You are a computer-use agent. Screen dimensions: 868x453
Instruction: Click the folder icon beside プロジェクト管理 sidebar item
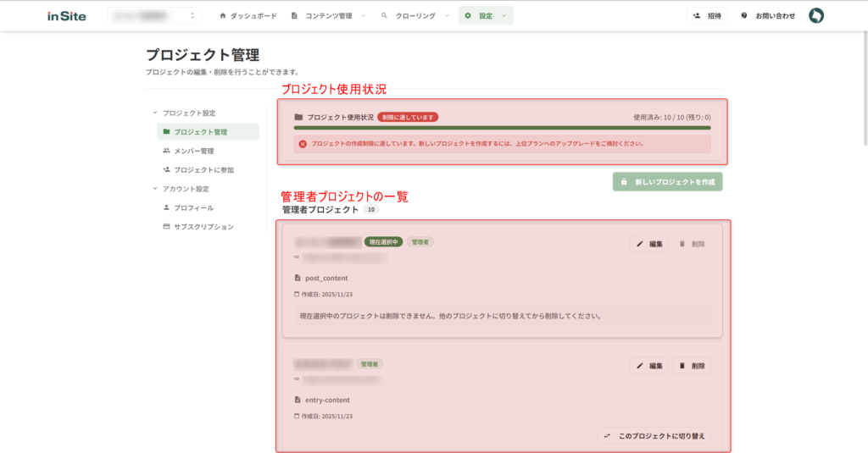(166, 131)
